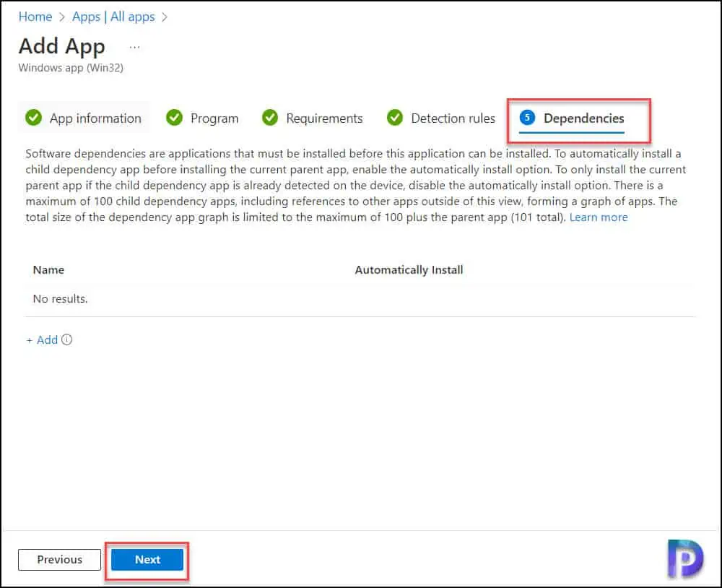The image size is (722, 588).
Task: Switch to Detection rules step
Action: (x=441, y=118)
